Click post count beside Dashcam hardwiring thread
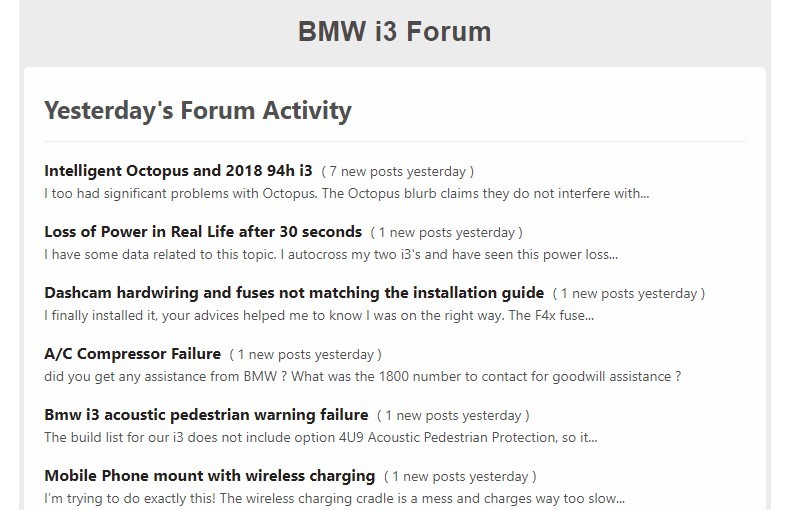 629,293
